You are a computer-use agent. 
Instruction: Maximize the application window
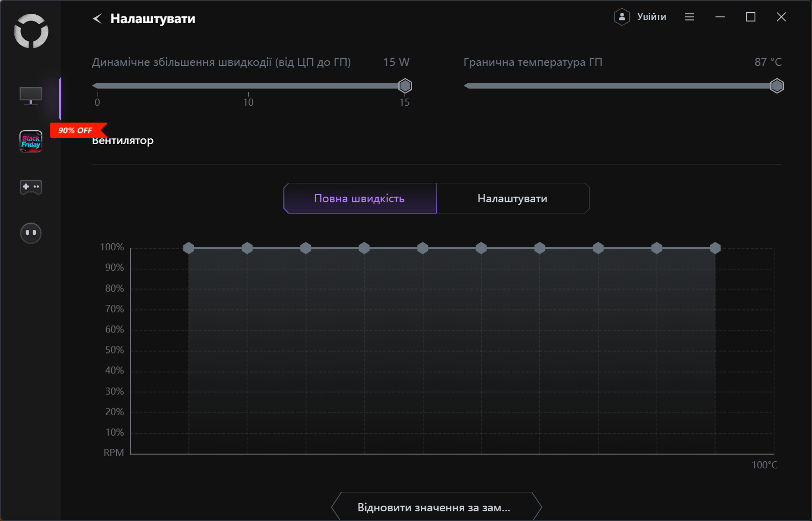point(751,17)
